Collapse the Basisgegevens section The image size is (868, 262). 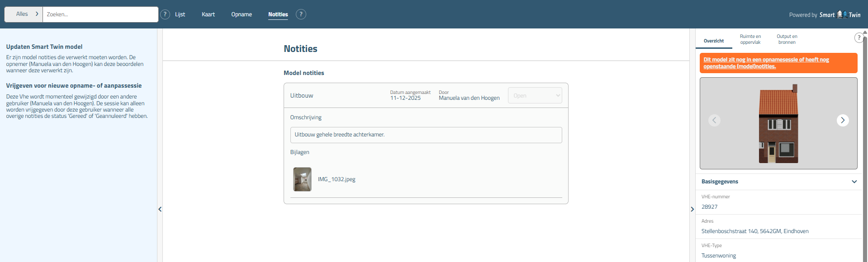(854, 182)
